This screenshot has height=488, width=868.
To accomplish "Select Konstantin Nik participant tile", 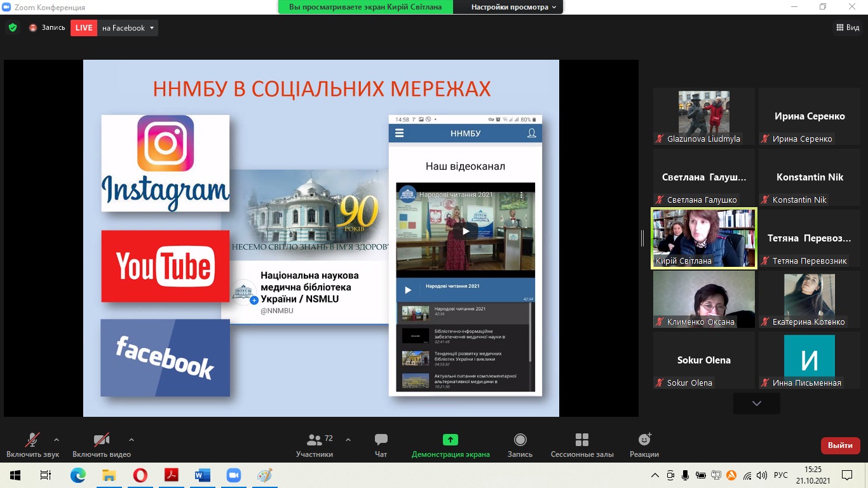I will click(x=810, y=177).
